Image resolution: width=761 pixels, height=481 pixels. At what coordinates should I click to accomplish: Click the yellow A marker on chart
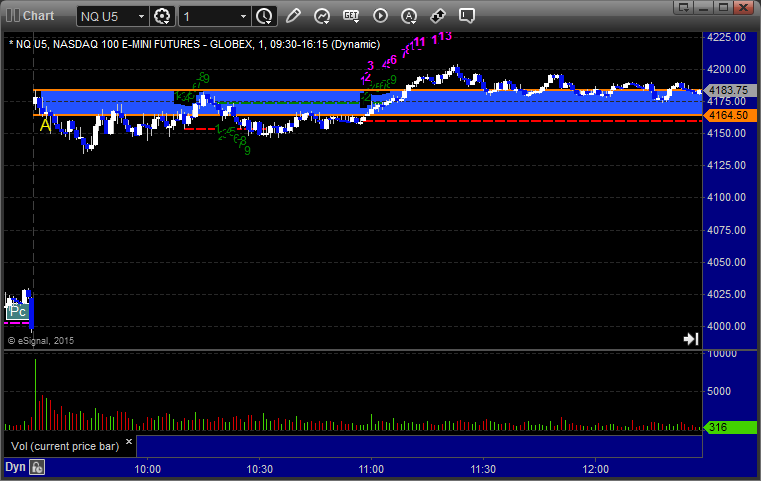pos(45,125)
